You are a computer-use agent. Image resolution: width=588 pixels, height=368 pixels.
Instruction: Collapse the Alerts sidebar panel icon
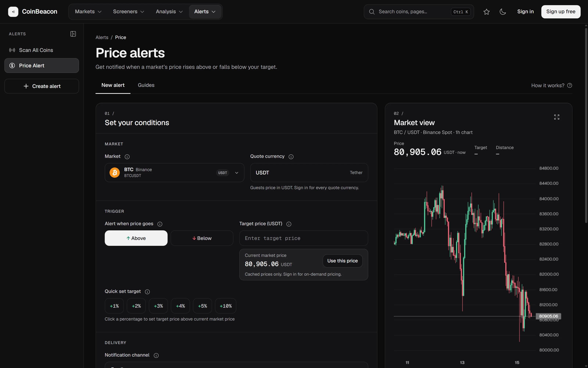pos(73,34)
